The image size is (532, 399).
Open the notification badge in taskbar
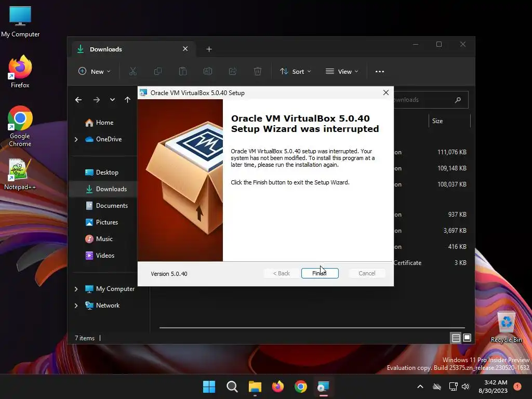click(x=517, y=387)
